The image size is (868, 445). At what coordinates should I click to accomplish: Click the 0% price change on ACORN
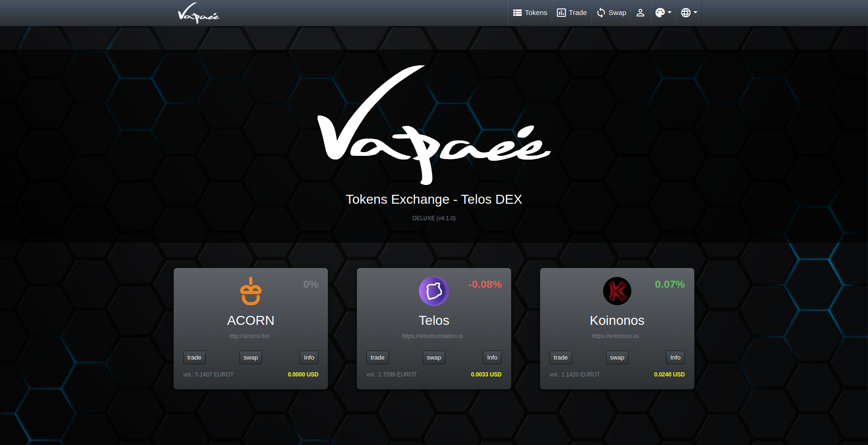click(x=311, y=284)
